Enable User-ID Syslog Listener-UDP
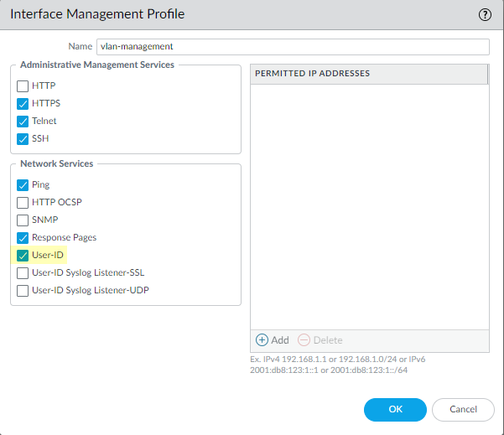This screenshot has height=435, width=504. pos(23,291)
